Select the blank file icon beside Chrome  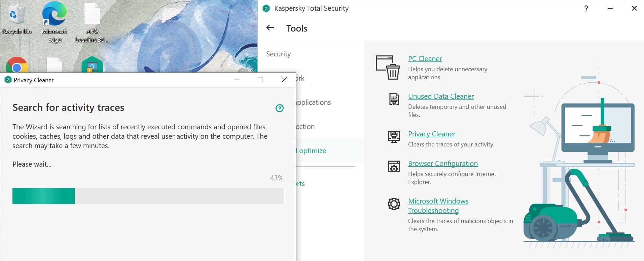click(55, 65)
